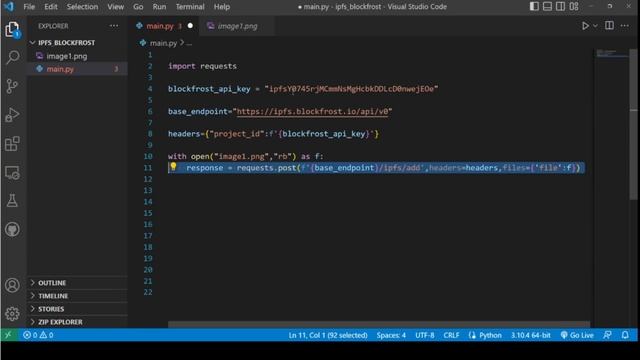This screenshot has height=360, width=640.
Task: Click Ln 11, Col 1 cursor position
Action: (328, 335)
